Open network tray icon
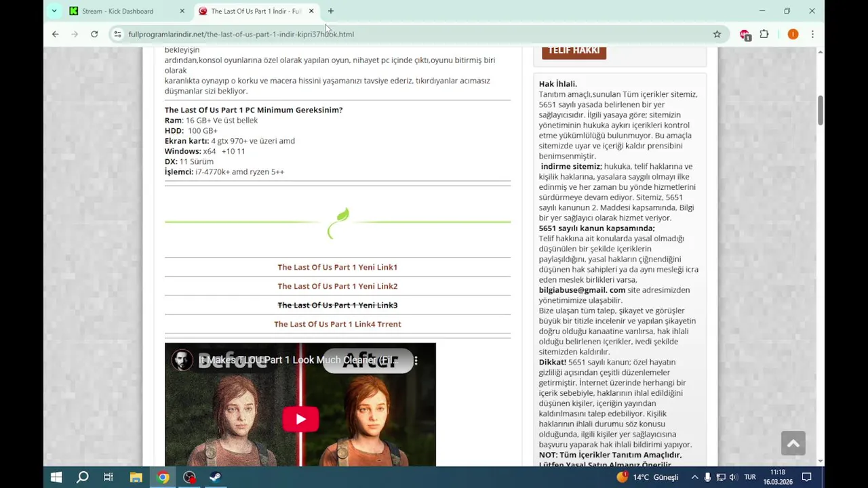 click(x=720, y=477)
